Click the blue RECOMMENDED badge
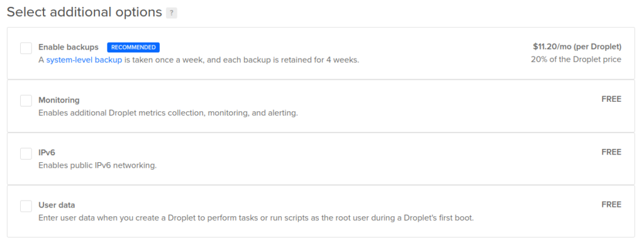644x247 pixels. [x=133, y=47]
